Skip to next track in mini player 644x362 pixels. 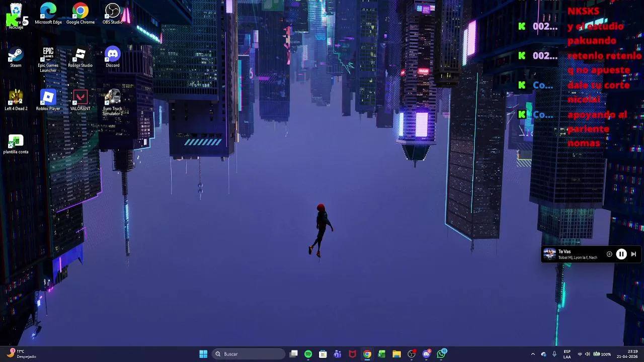pos(633,254)
